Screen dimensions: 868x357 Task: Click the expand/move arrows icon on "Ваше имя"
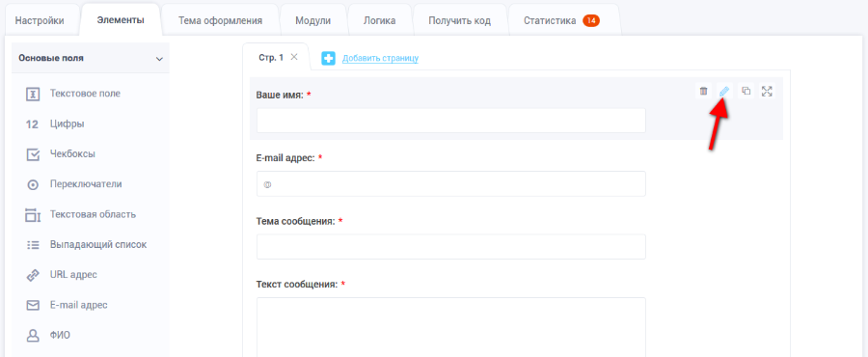click(x=767, y=92)
